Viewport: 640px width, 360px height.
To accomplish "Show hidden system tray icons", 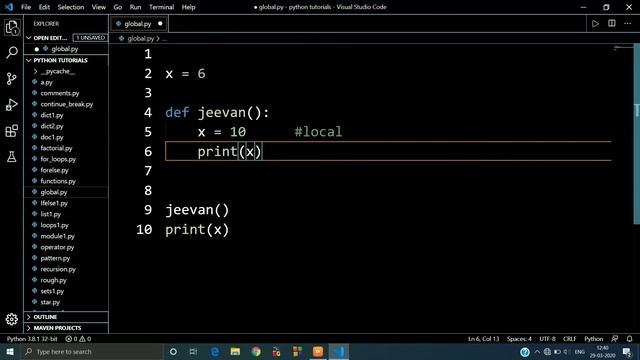I will coord(537,351).
